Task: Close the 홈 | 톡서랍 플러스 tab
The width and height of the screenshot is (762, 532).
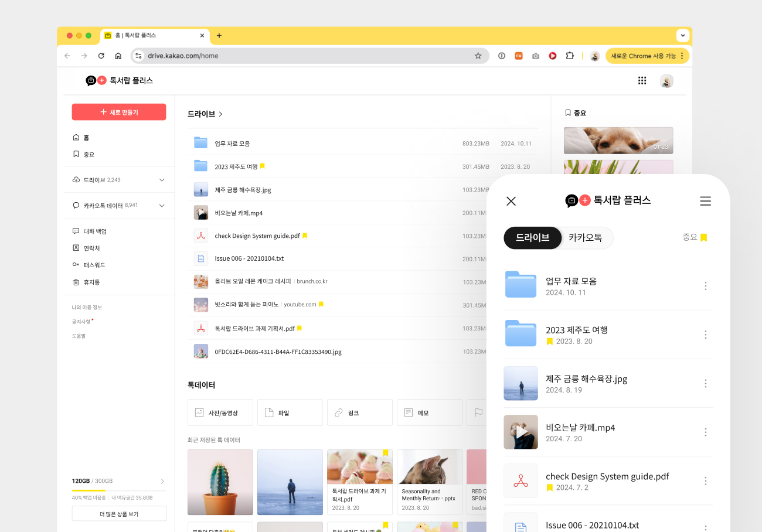Action: coord(202,35)
